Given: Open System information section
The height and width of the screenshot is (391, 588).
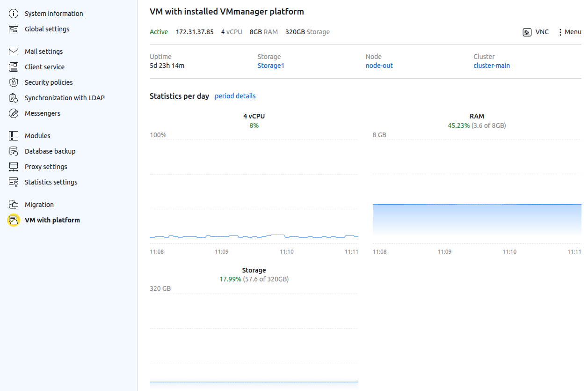Looking at the screenshot, I should click(x=54, y=14).
